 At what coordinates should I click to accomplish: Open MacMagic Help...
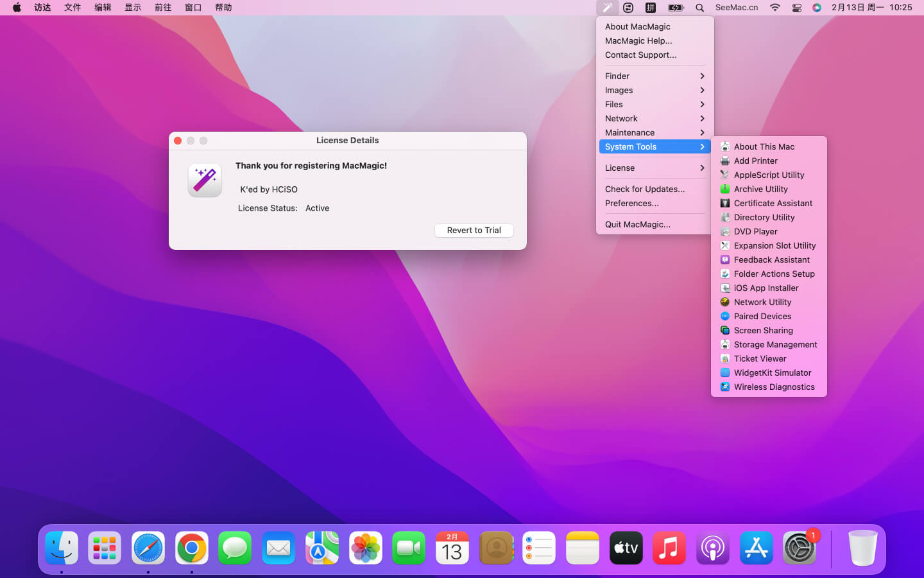tap(654, 40)
